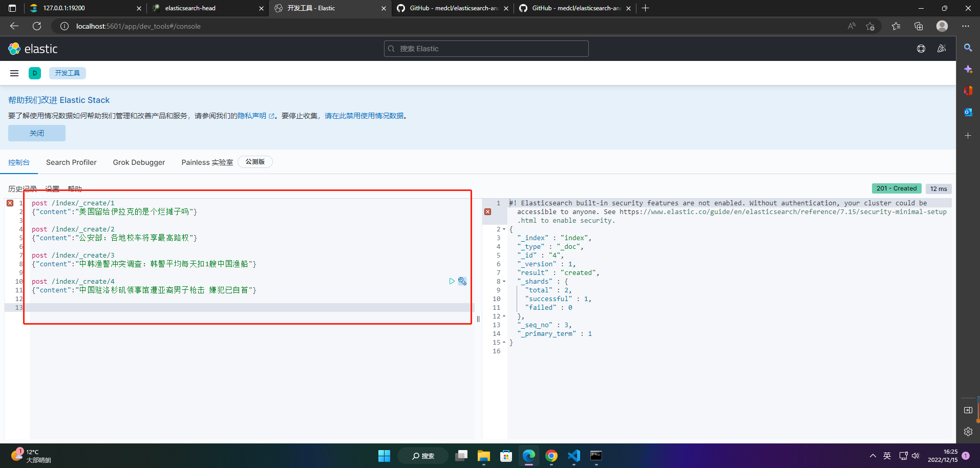
Task: Open the 帮助 menu
Action: click(x=75, y=189)
